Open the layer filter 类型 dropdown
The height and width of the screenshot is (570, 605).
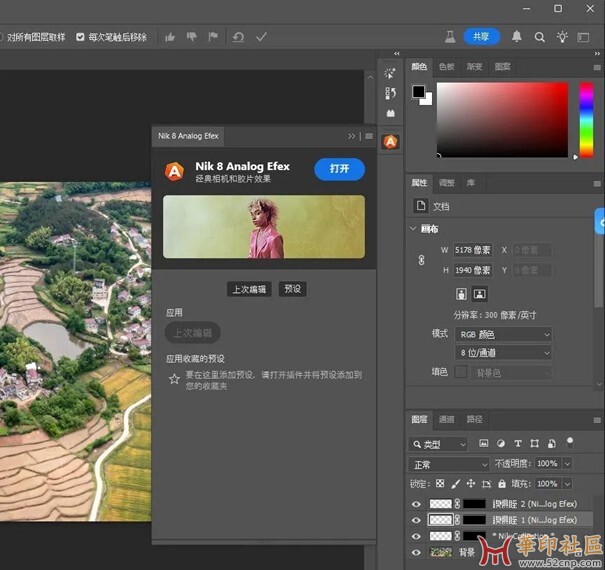click(x=438, y=445)
